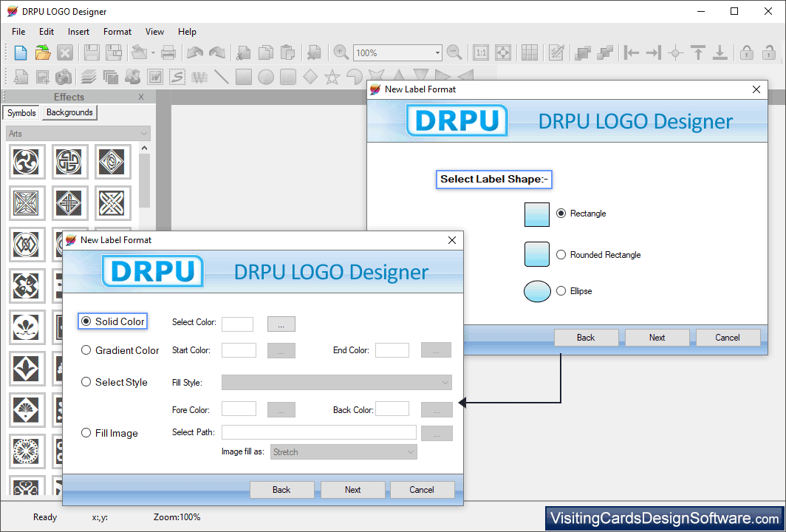Select the line drawing tool
Image resolution: width=786 pixels, height=532 pixels.
coord(221,77)
